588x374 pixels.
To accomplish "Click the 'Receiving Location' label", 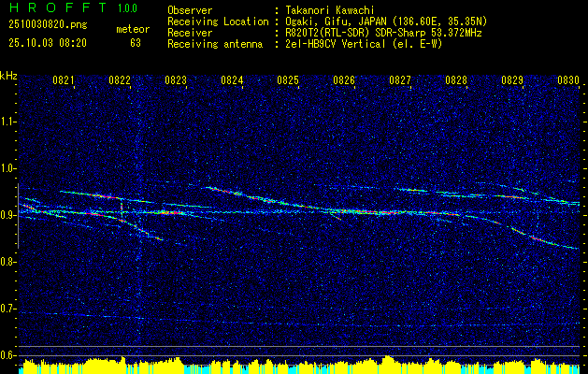I will (218, 22).
